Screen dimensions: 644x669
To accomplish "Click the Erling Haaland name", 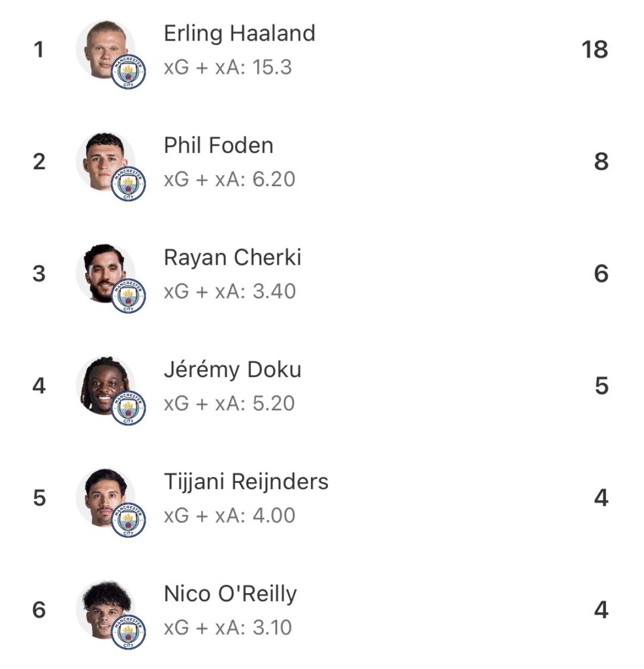I will point(239,33).
